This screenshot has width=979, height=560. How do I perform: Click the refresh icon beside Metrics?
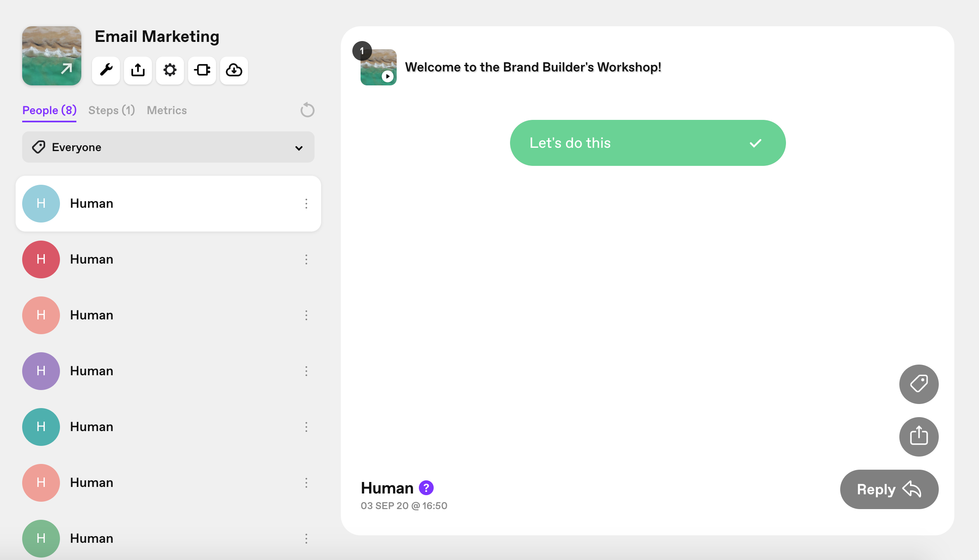pyautogui.click(x=307, y=110)
